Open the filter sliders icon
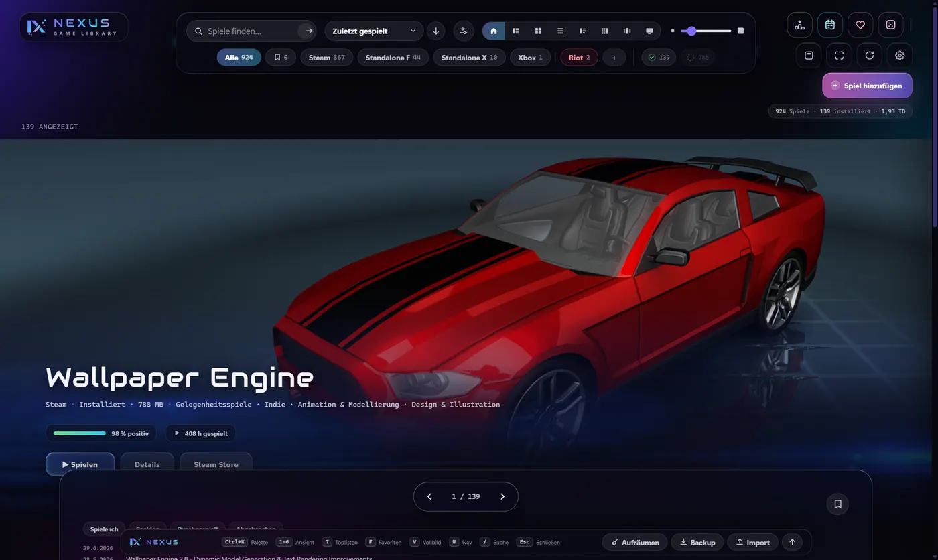The width and height of the screenshot is (938, 560). (463, 31)
